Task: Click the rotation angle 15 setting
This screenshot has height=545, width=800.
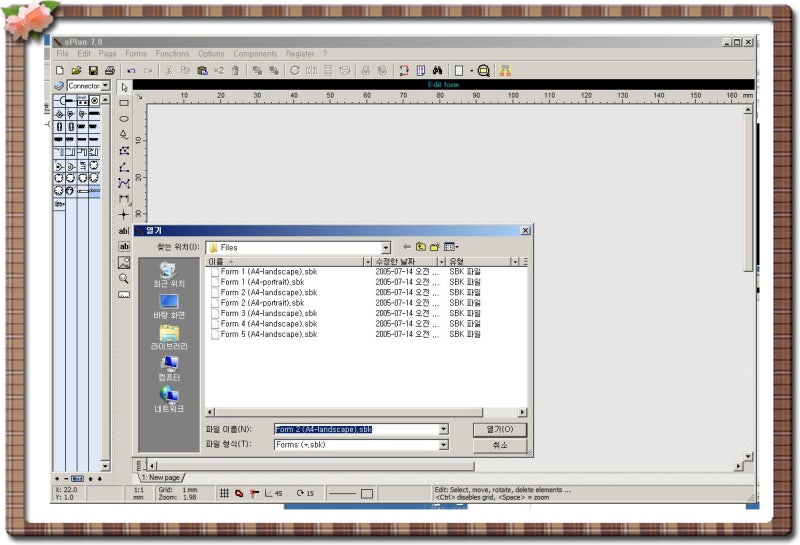Action: click(305, 493)
